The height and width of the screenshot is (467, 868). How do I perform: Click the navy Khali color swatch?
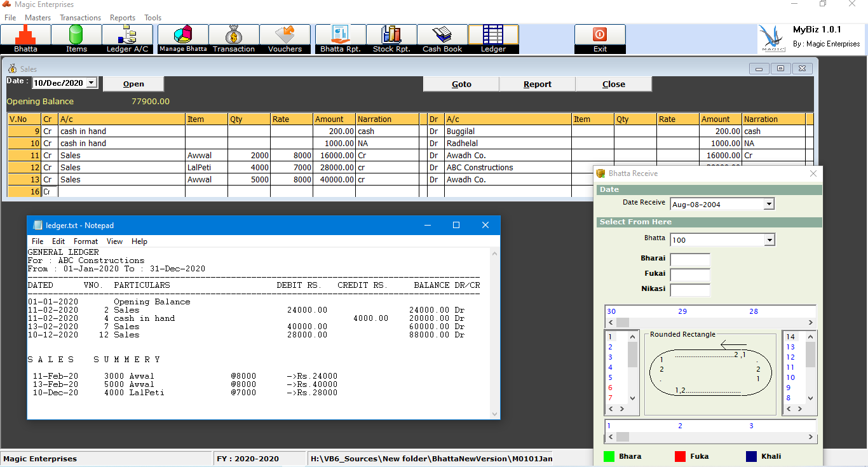751,456
